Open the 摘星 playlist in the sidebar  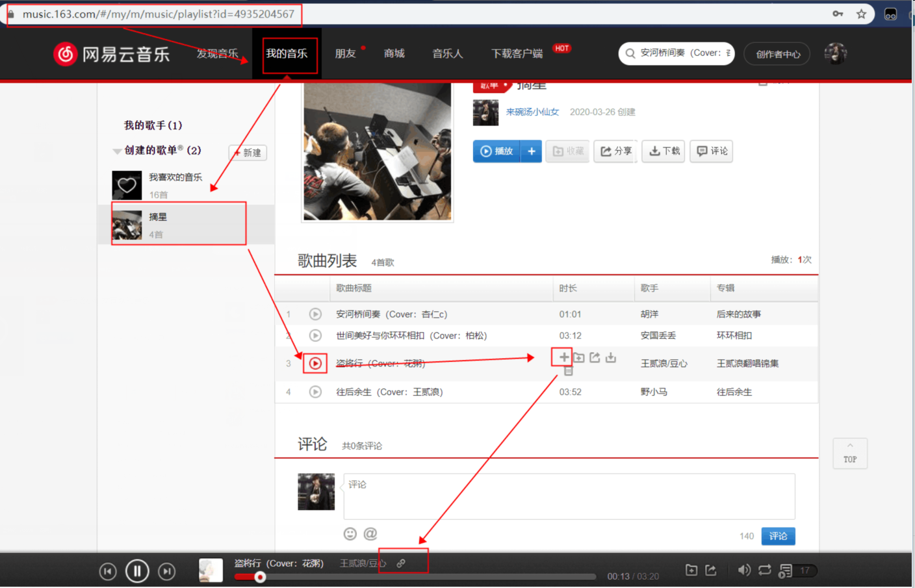(186, 225)
